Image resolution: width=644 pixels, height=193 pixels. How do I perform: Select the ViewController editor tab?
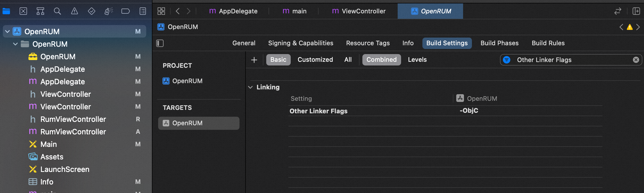pos(359,11)
